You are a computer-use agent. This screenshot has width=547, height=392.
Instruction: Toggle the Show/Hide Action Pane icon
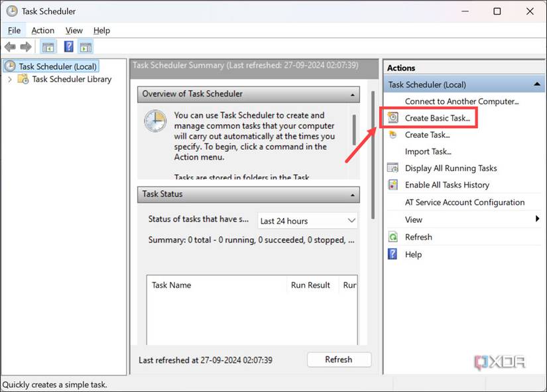click(86, 47)
